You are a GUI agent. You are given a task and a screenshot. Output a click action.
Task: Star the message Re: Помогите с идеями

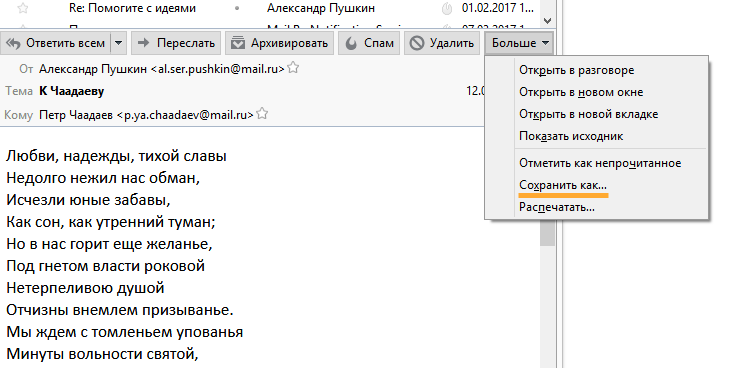click(23, 8)
